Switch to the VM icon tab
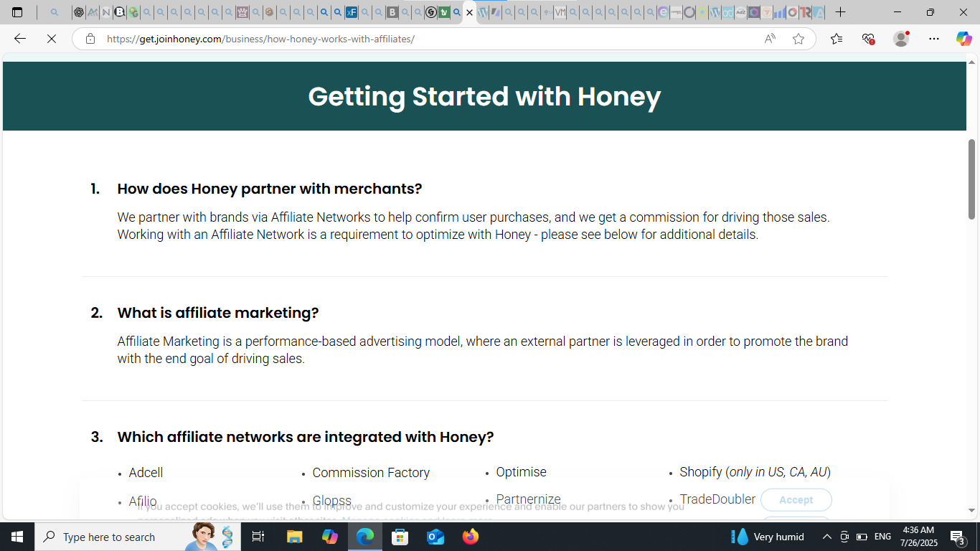 [560, 12]
